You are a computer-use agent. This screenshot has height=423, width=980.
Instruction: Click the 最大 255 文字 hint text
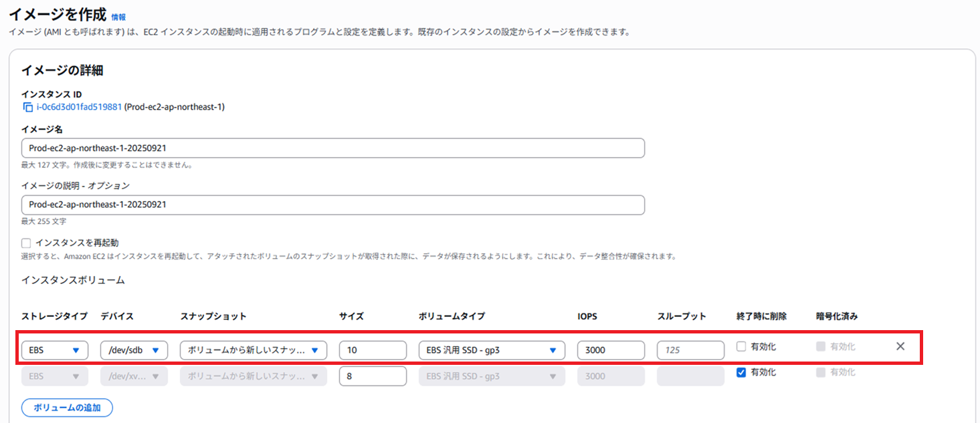(x=44, y=221)
